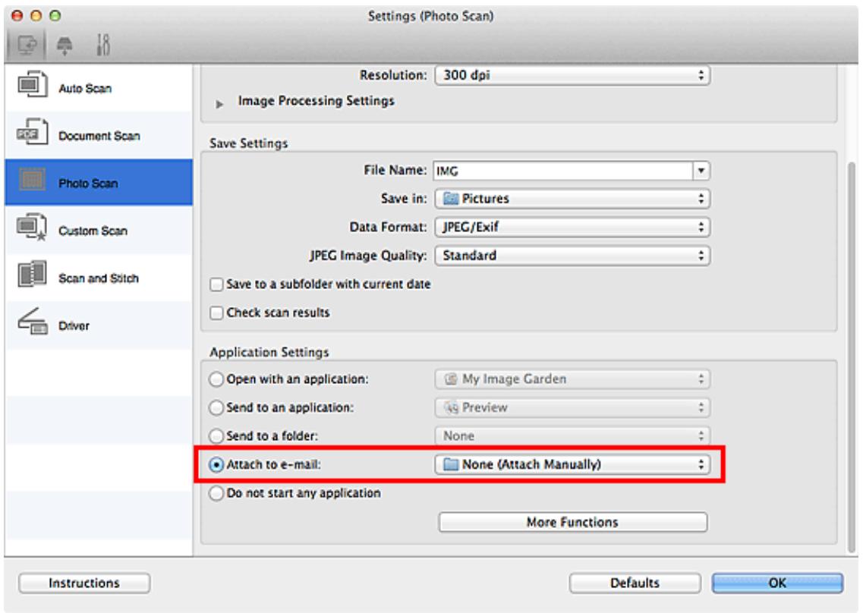Open the Scan and Stitch icon
The height and width of the screenshot is (616, 863).
pyautogui.click(x=32, y=275)
